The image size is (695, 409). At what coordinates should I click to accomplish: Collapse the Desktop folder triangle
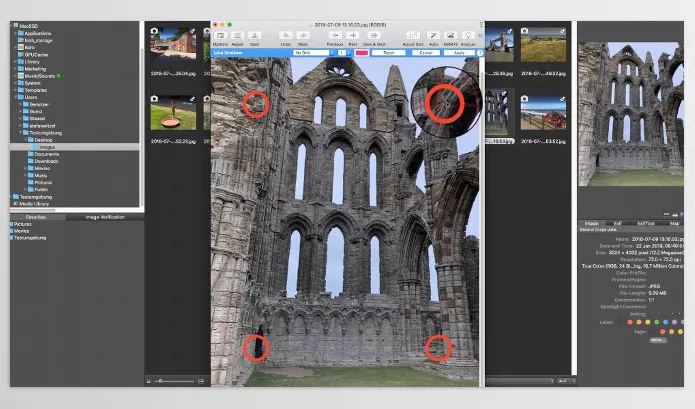25,140
